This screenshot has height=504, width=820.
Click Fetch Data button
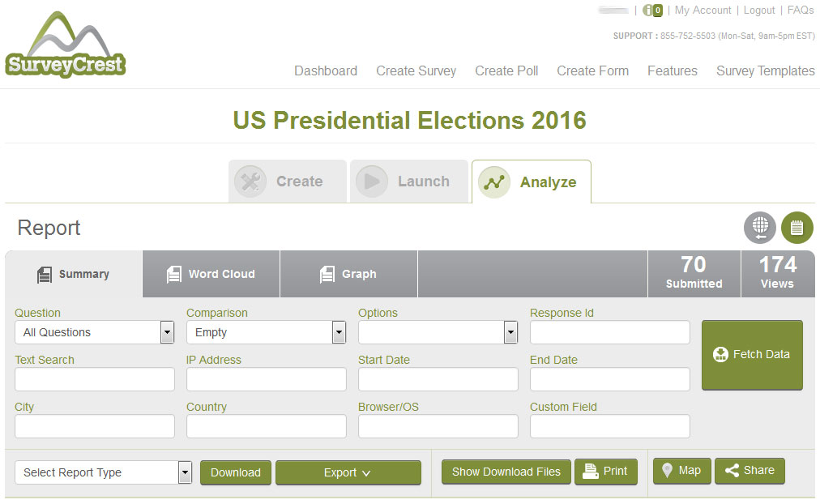(752, 354)
